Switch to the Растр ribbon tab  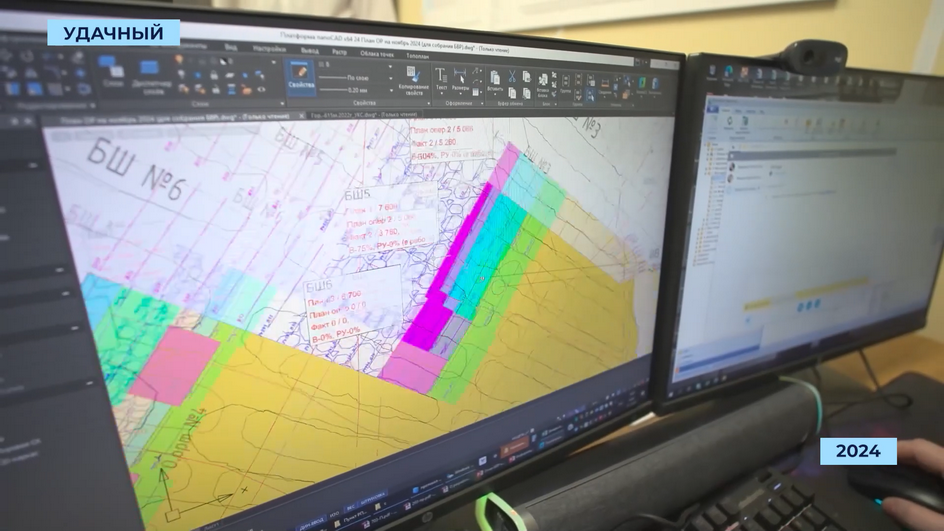339,52
